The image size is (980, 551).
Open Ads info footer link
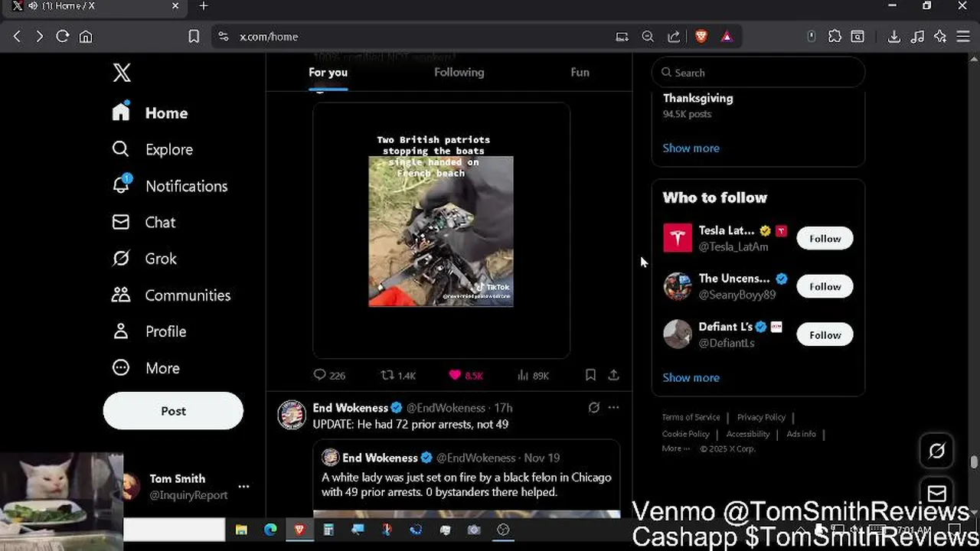point(801,434)
